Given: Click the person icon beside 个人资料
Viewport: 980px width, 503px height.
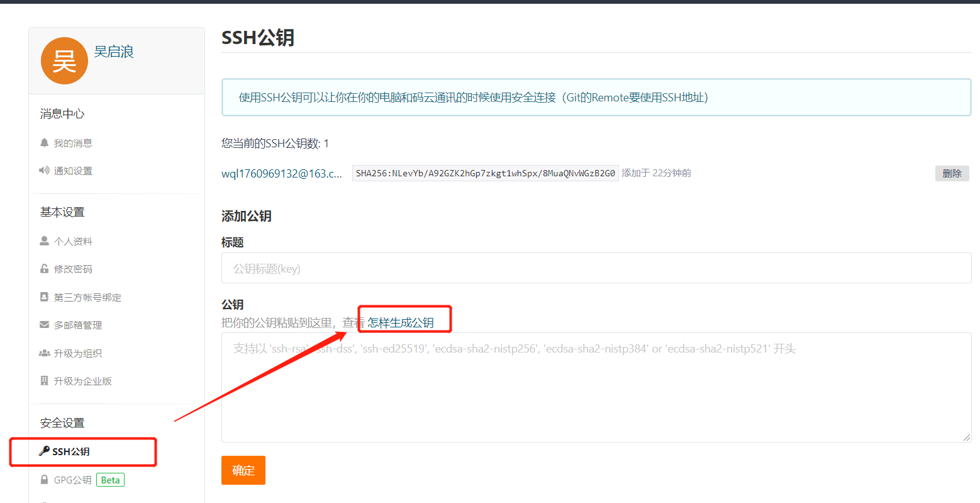Looking at the screenshot, I should 44,241.
